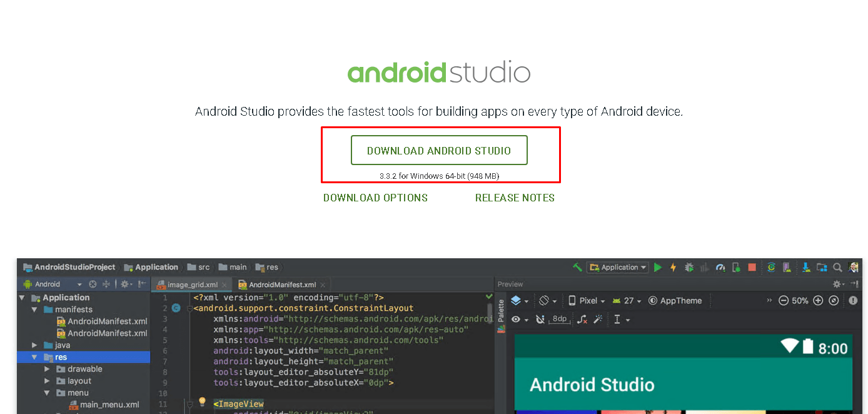Click the Attach debugger to process icon
The image size is (868, 414).
(736, 267)
